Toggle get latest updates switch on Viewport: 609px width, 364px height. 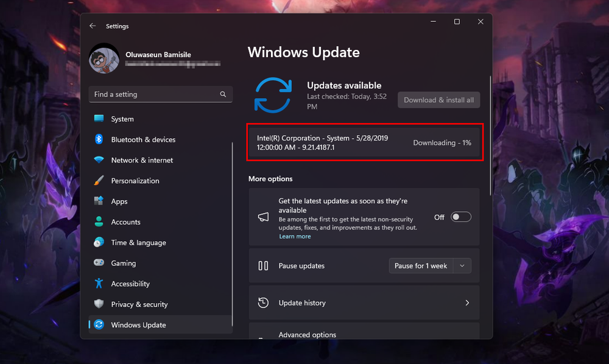point(461,217)
